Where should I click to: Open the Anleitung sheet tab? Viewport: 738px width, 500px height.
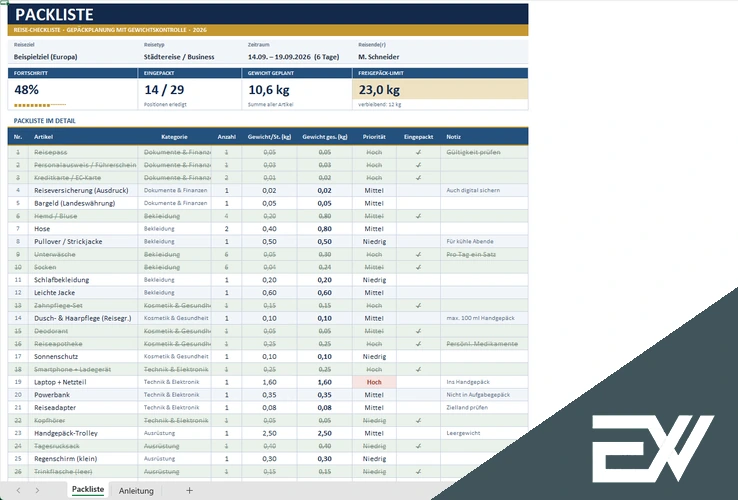(136, 491)
